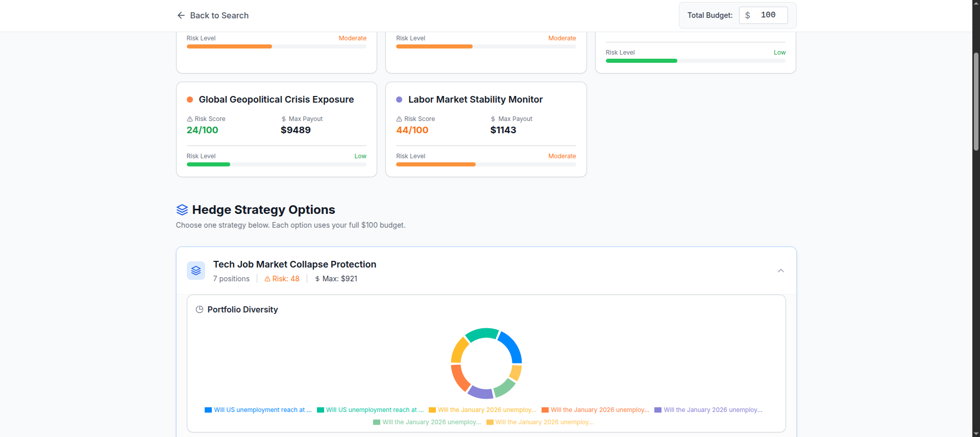Screen dimensions: 980x437
Task: Click the orange risk bar in Labor Market card
Action: coord(436,164)
